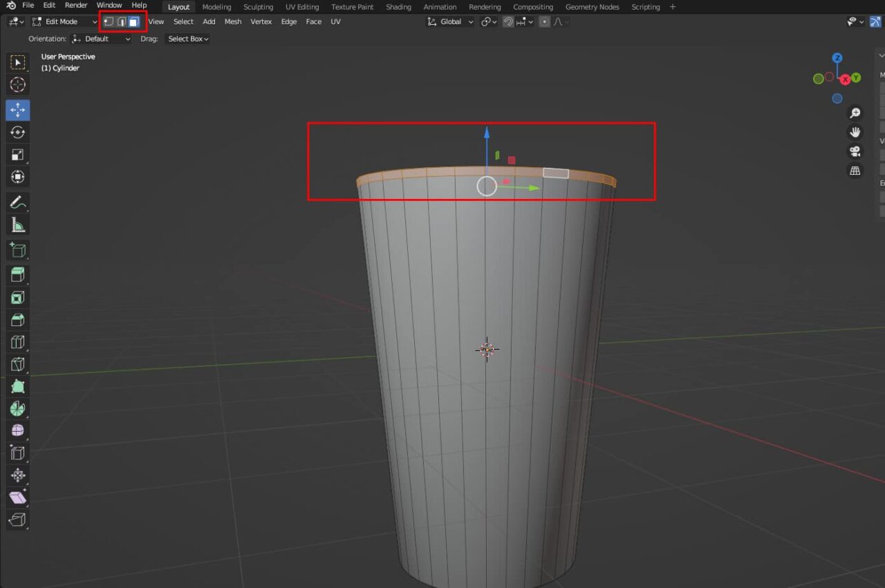The width and height of the screenshot is (885, 588).
Task: Activate the Rotate tool
Action: point(17,131)
